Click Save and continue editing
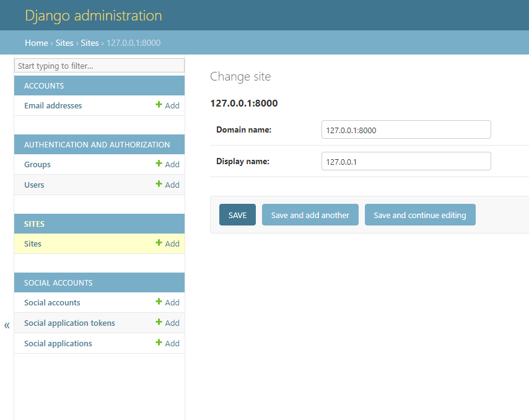The height and width of the screenshot is (420, 529). click(419, 215)
